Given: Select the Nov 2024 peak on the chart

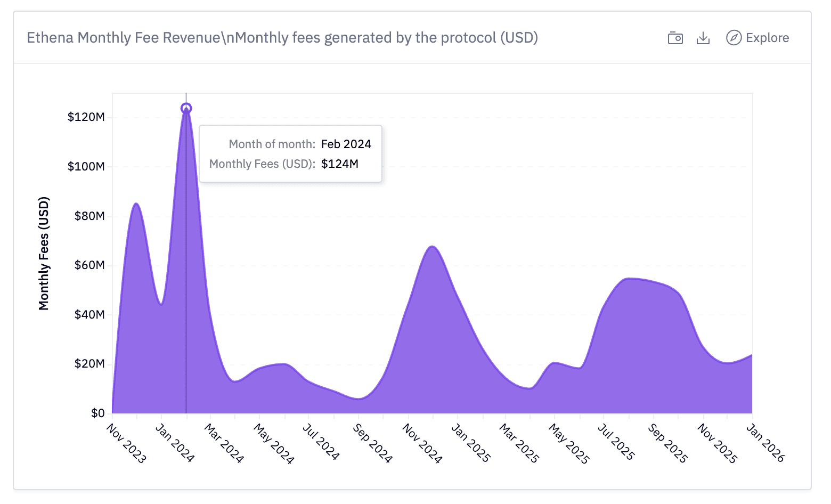Looking at the screenshot, I should (431, 248).
